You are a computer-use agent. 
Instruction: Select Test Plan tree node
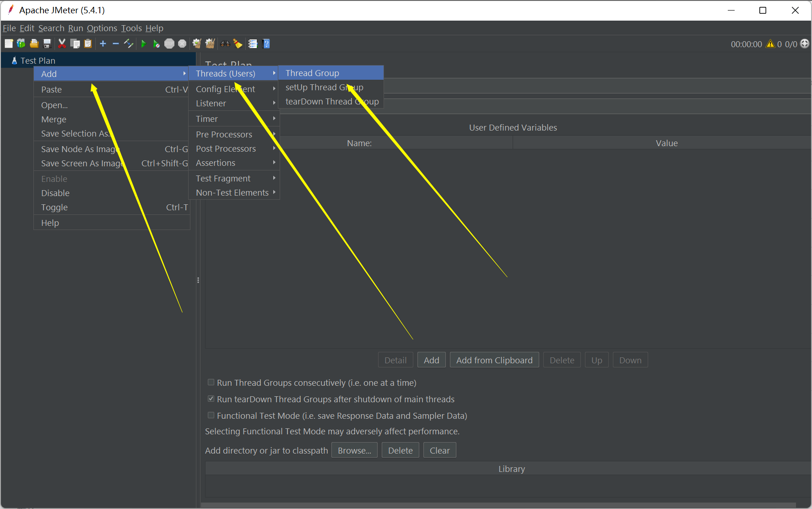(x=38, y=60)
